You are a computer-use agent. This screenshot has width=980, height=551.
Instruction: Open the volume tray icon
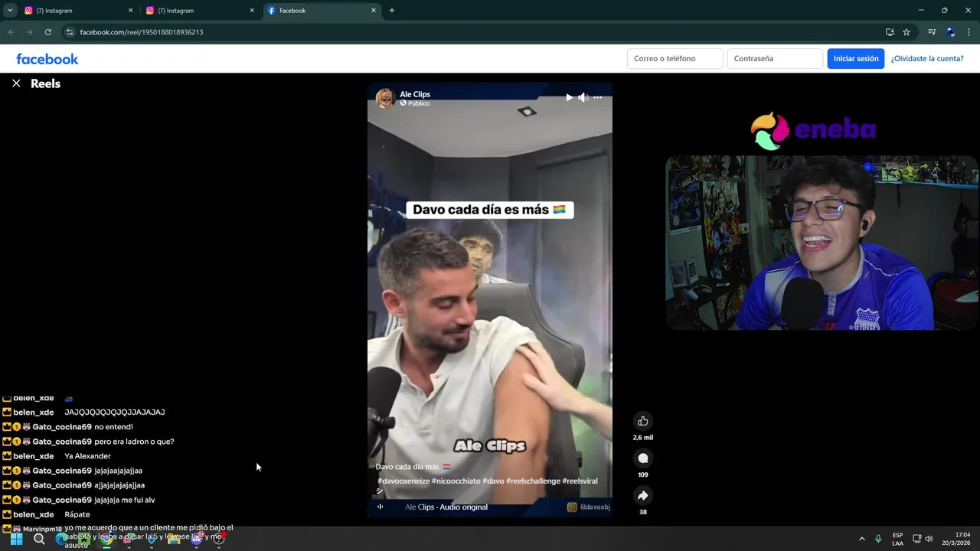pyautogui.click(x=929, y=539)
